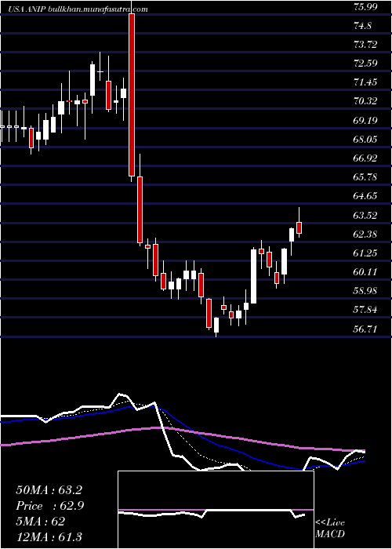Click the 75.99 price axis label
392x549 pixels.
click(365, 6)
